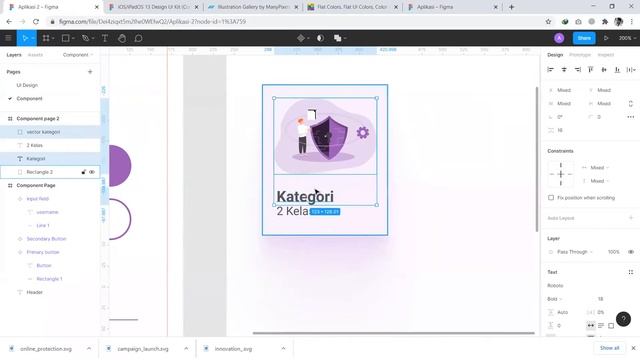The height and width of the screenshot is (360, 640).
Task: Open Bold font weight dropdown
Action: click(x=554, y=299)
